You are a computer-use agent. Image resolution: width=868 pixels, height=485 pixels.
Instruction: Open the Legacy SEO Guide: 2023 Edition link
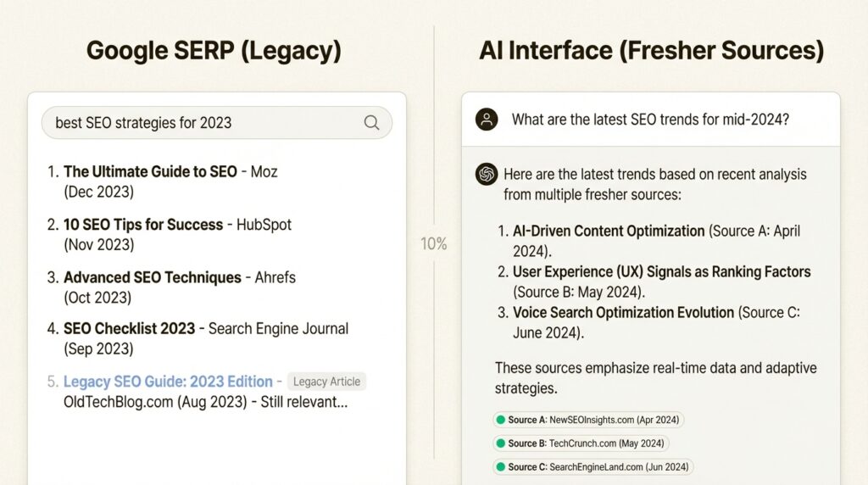[x=168, y=382]
